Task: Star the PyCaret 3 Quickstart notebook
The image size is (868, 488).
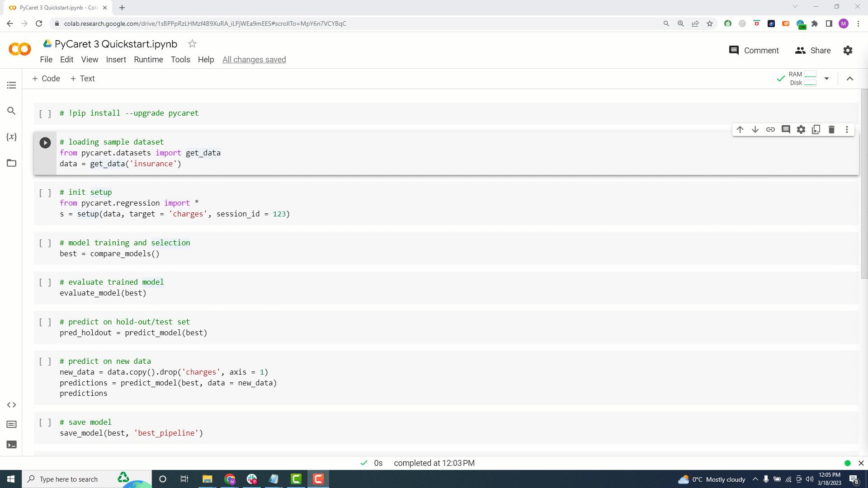Action: pyautogui.click(x=192, y=43)
